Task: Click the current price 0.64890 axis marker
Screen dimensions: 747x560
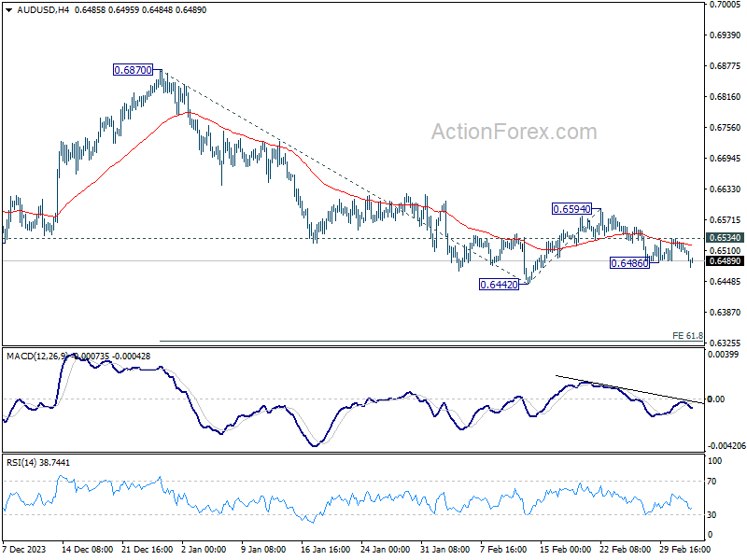Action: click(725, 261)
